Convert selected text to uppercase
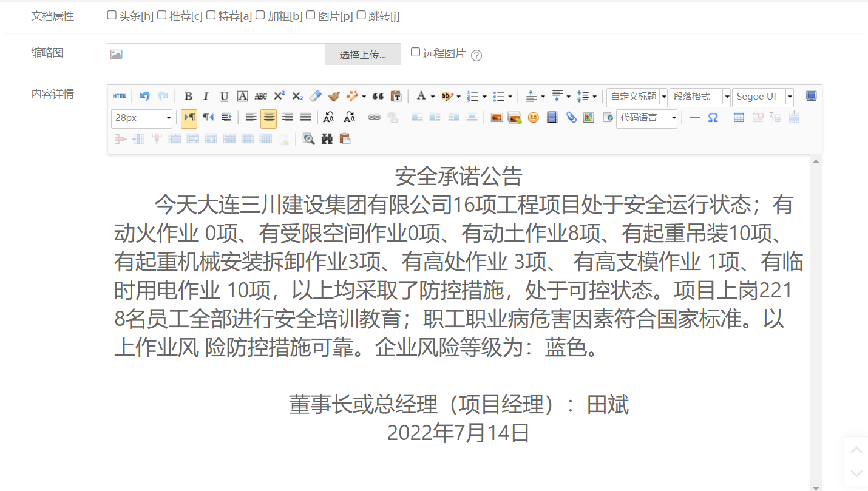The width and height of the screenshot is (868, 491). [x=328, y=118]
